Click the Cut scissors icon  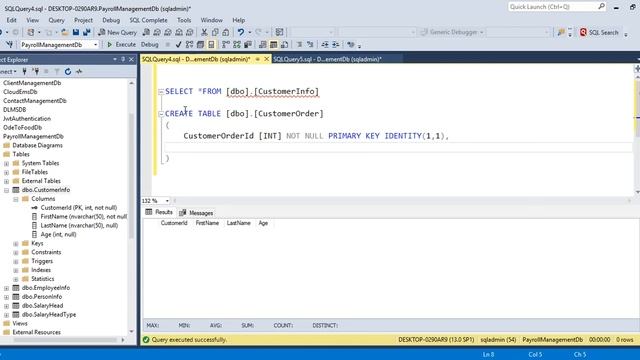(204, 32)
